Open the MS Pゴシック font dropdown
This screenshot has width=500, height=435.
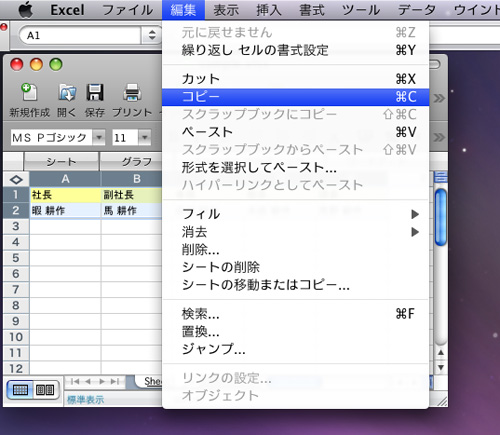(x=99, y=137)
